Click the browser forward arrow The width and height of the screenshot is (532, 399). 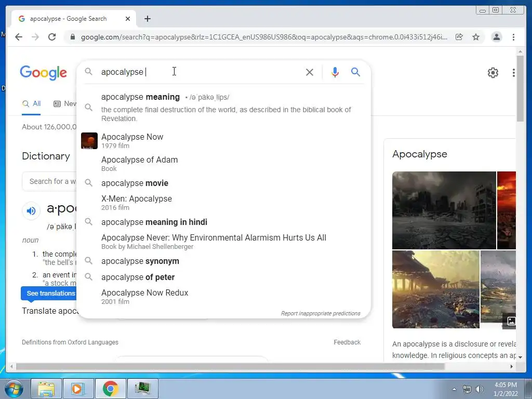tap(35, 37)
